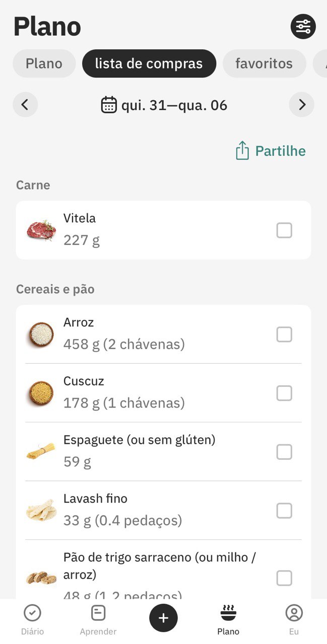Tick the Cuscuz checkbox
This screenshot has height=644, width=327.
point(284,393)
